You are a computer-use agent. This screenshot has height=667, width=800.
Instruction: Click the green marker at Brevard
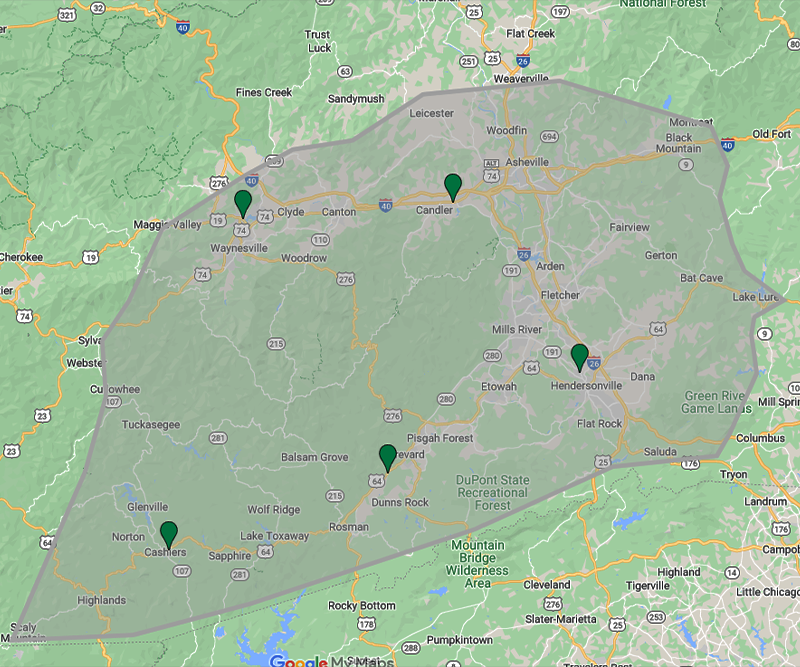tap(387, 457)
